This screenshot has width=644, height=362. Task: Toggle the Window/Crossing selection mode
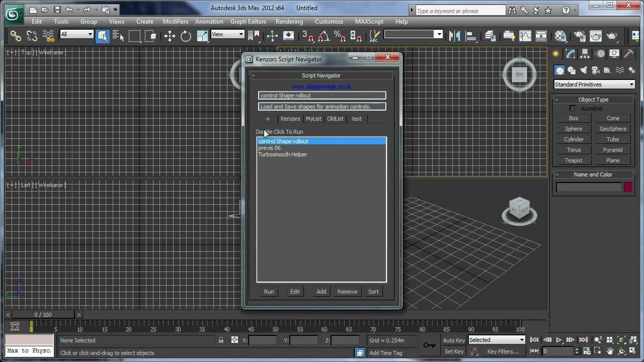tap(150, 35)
